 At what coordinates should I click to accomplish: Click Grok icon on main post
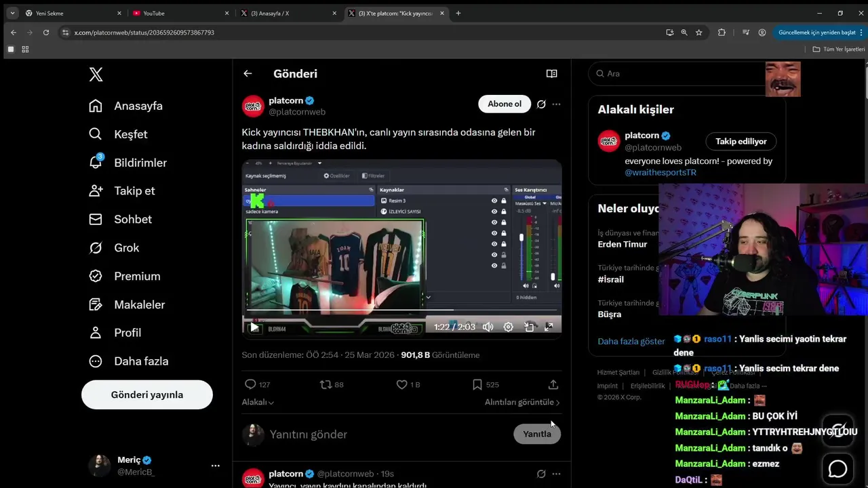(x=541, y=104)
